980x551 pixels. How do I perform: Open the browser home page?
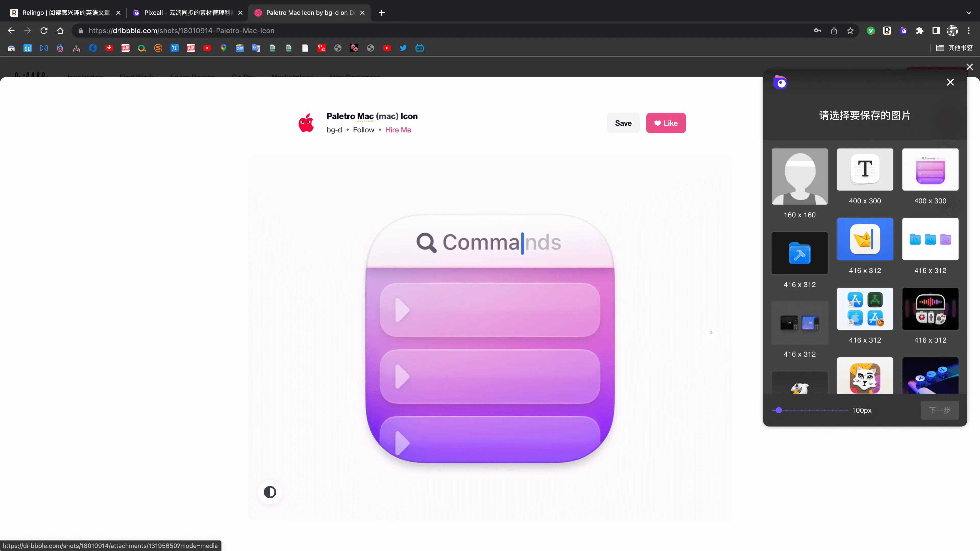point(60,31)
